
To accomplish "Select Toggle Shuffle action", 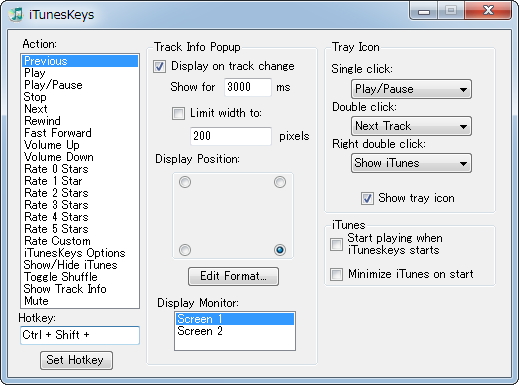I will 80,277.
